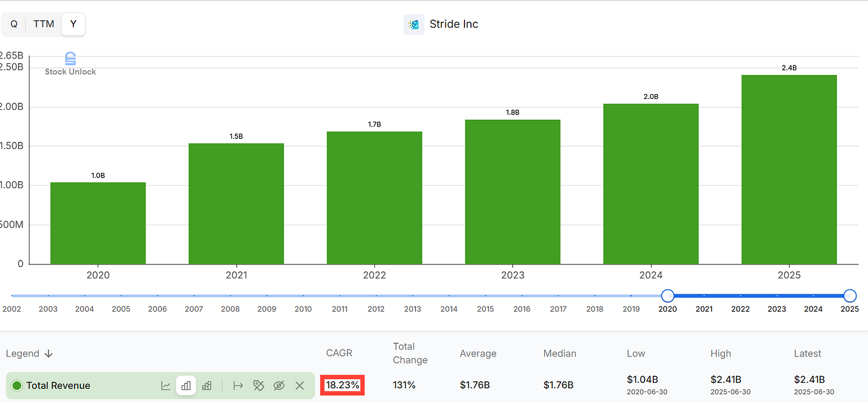868x403 pixels.
Task: Click the green dot beside Total Revenue
Action: pyautogui.click(x=17, y=386)
